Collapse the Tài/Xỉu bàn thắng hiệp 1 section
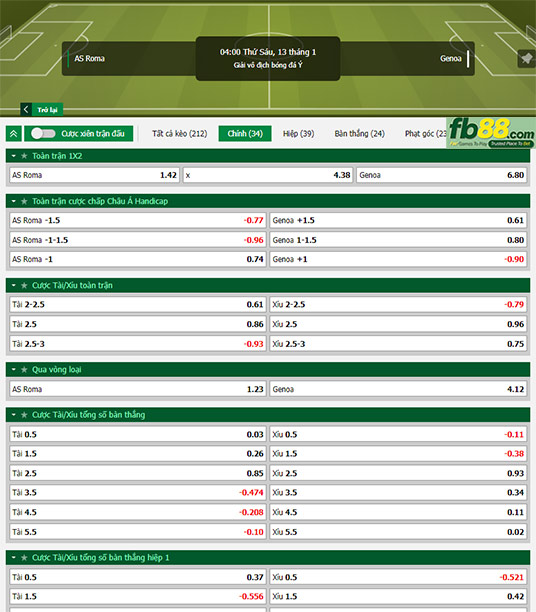 [x=14, y=558]
